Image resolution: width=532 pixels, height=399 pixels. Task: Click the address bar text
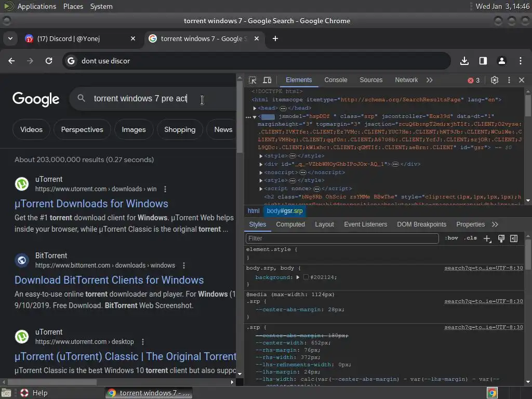click(105, 61)
